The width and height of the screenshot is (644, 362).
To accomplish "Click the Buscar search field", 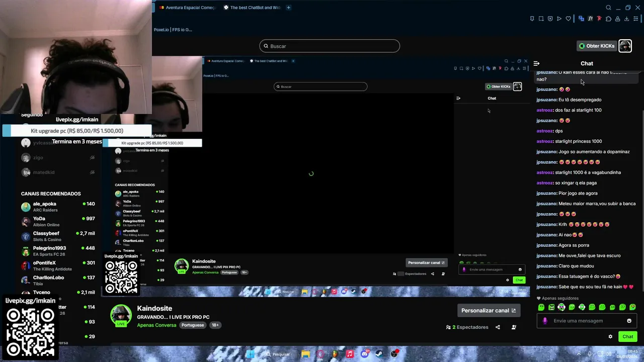I will [330, 46].
